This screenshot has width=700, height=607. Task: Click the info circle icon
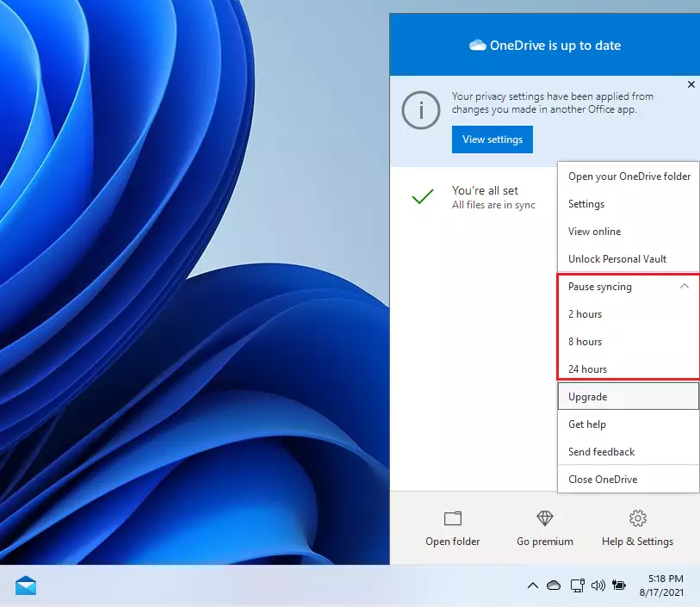point(421,110)
